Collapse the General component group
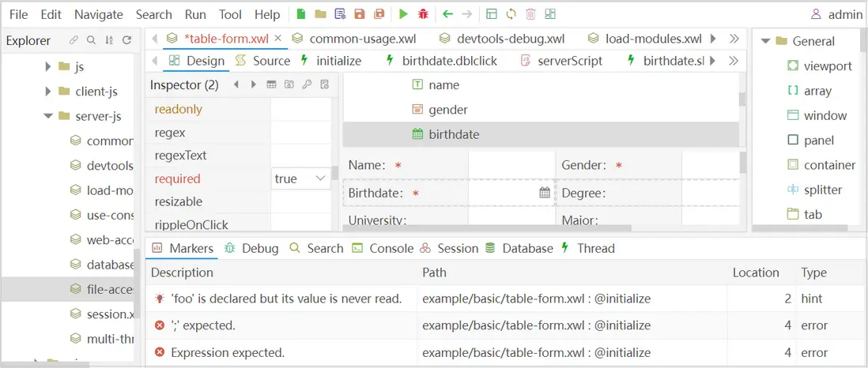 click(x=765, y=41)
